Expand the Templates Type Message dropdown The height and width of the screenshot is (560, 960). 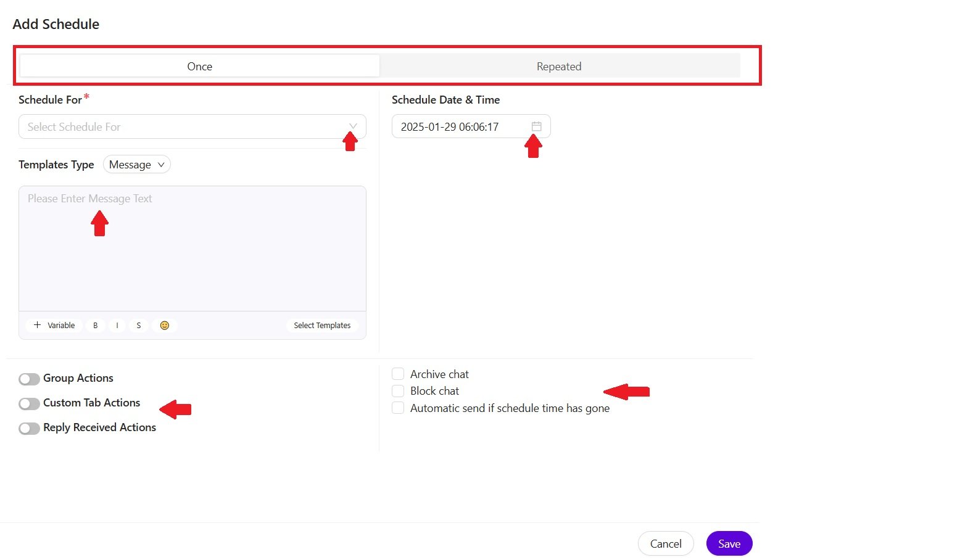coord(136,165)
